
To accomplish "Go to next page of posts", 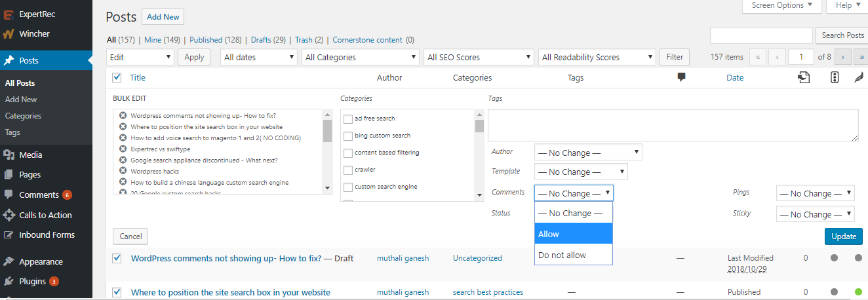I will (843, 57).
